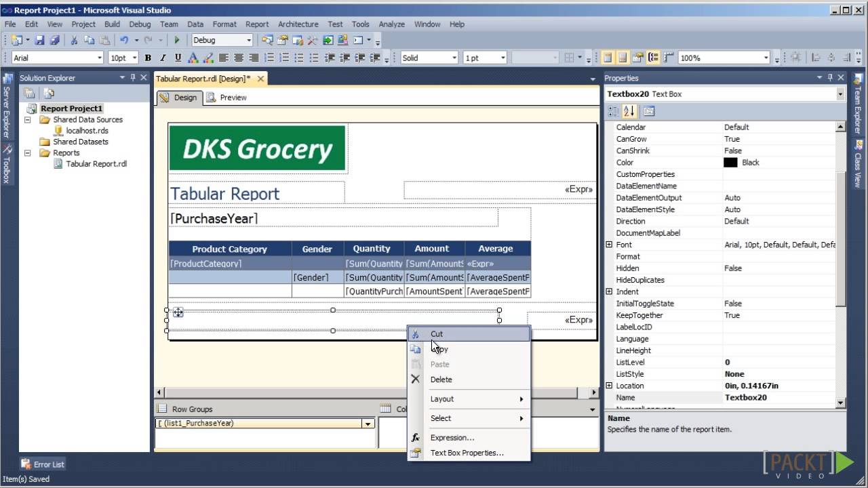Switch Properties to Alphabetical sort

tap(629, 111)
